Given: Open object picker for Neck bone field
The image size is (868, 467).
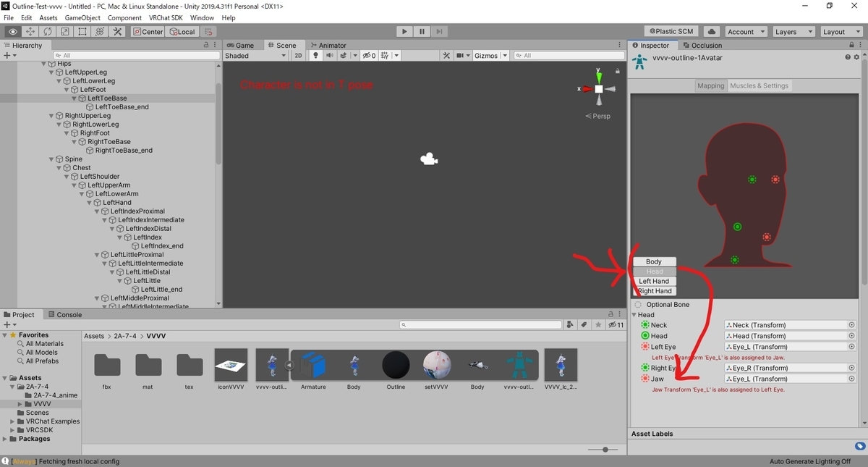Looking at the screenshot, I should [x=851, y=325].
